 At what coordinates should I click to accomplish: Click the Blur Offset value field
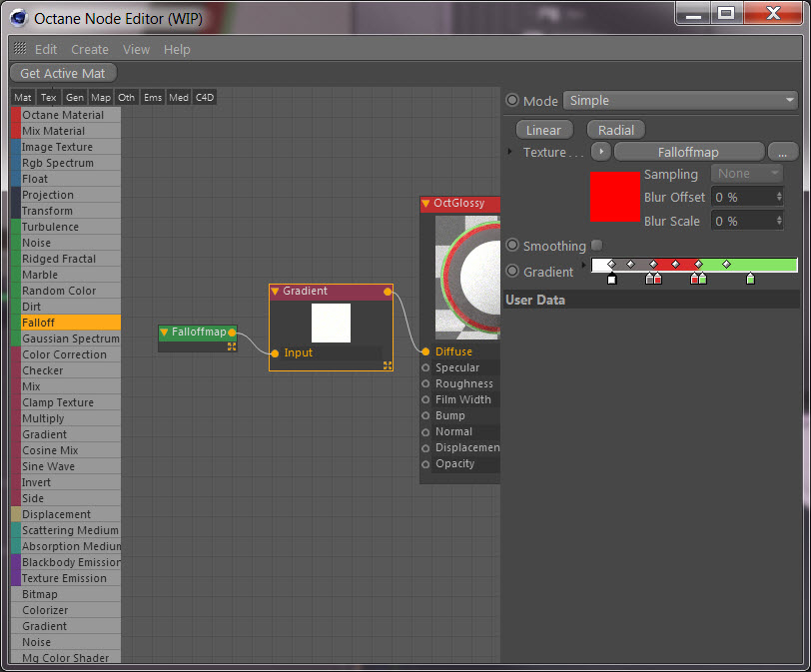pyautogui.click(x=743, y=197)
